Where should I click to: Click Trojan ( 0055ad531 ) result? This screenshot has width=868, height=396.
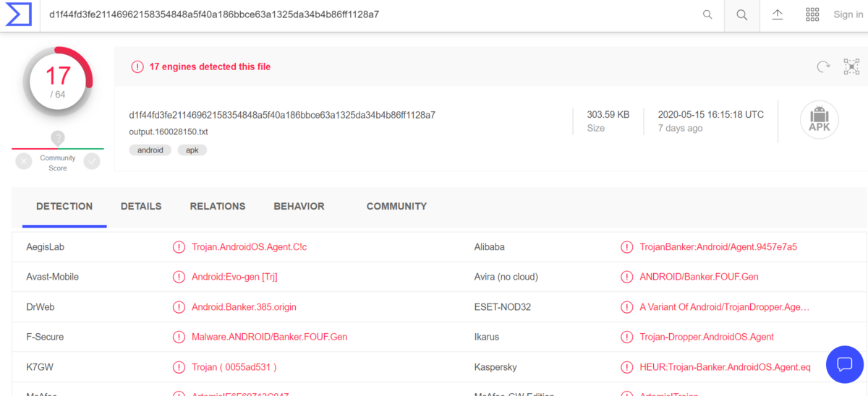(234, 367)
